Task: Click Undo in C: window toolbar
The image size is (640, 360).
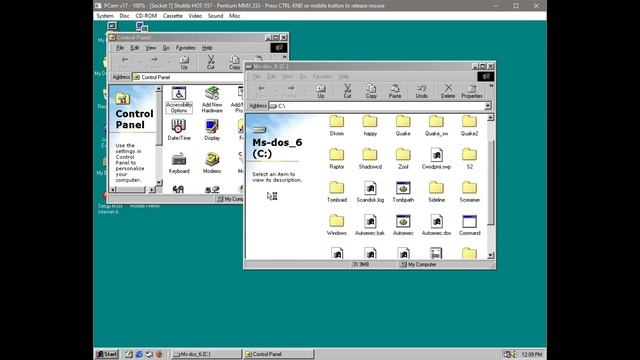Action: point(422,91)
